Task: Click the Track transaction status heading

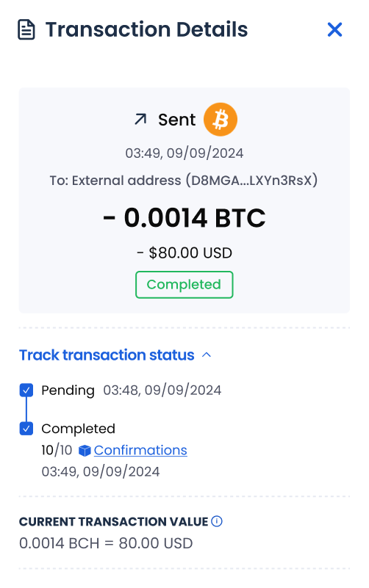Action: (x=107, y=355)
